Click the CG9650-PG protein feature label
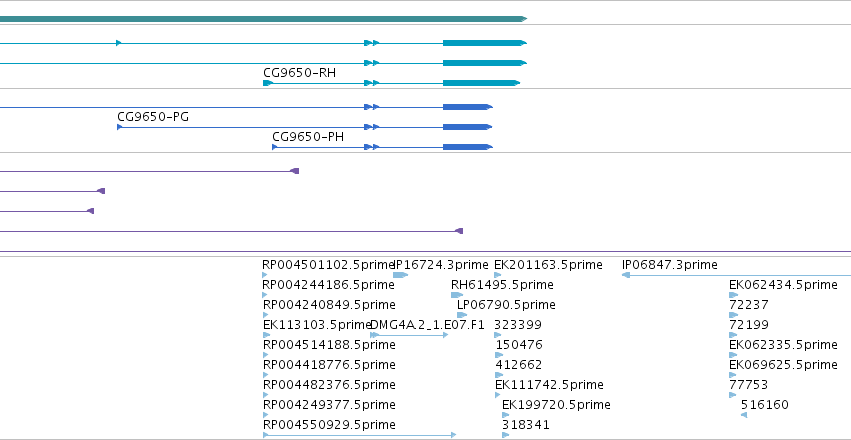The height and width of the screenshot is (440, 851). coord(153,117)
